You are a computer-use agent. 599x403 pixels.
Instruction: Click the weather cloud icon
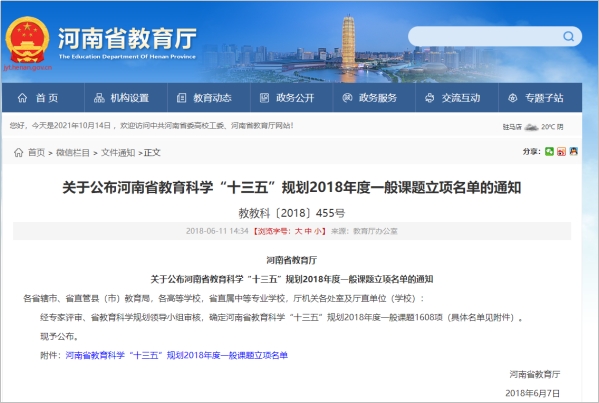tap(531, 126)
